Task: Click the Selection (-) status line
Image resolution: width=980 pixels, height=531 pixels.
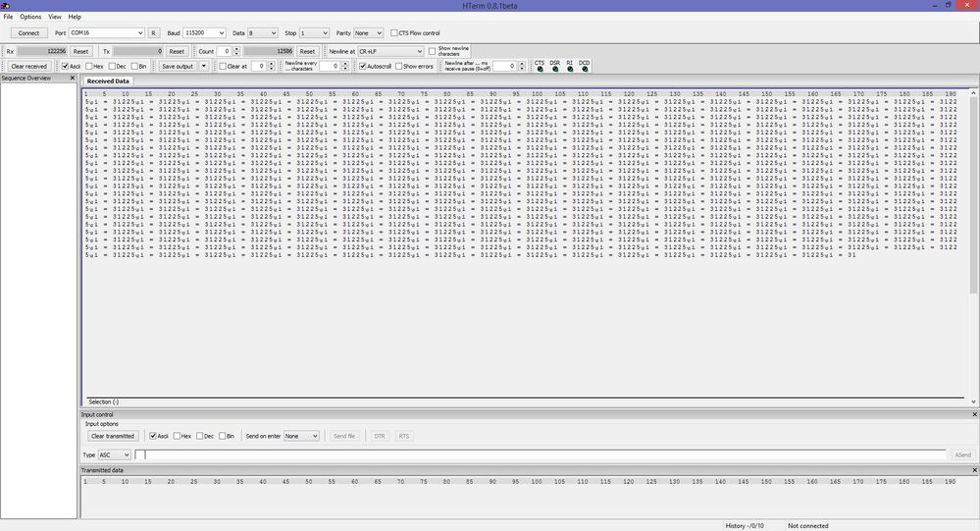Action: pos(104,401)
